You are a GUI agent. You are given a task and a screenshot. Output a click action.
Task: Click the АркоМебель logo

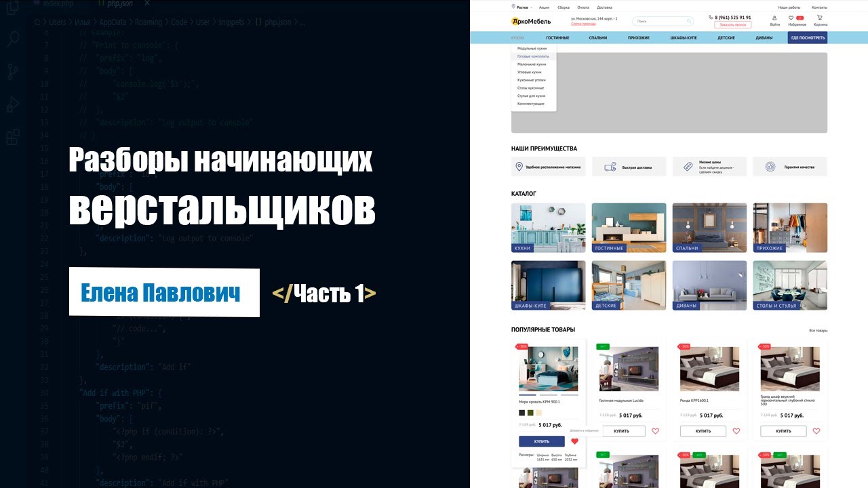click(x=531, y=21)
